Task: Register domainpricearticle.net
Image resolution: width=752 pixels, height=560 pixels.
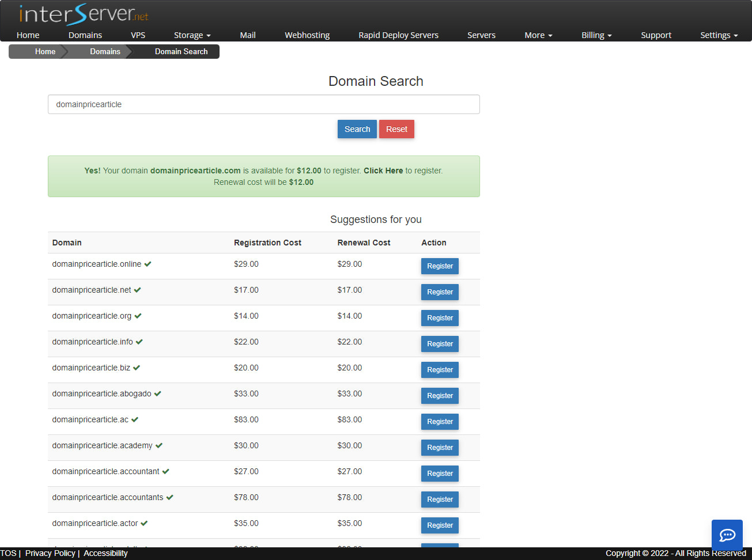Action: pos(440,292)
